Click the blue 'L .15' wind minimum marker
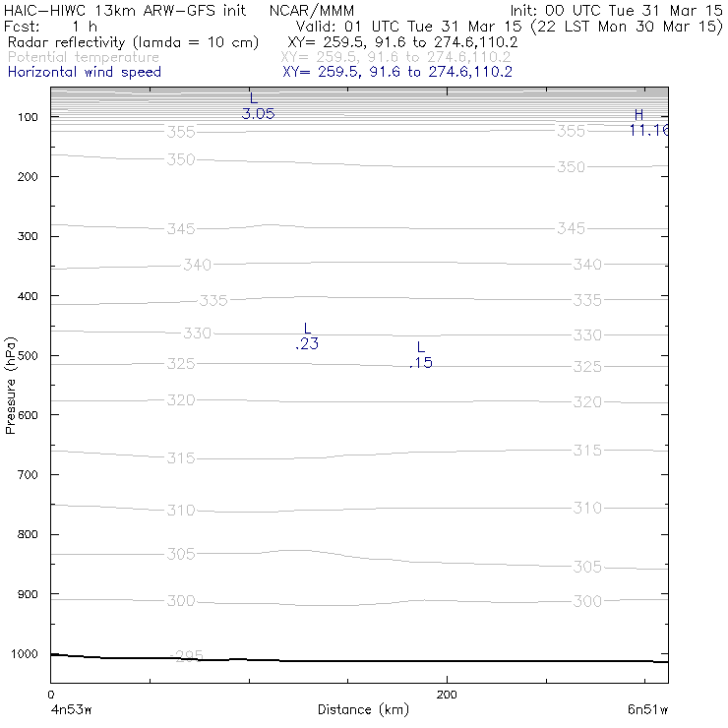The height and width of the screenshot is (728, 728). (421, 355)
